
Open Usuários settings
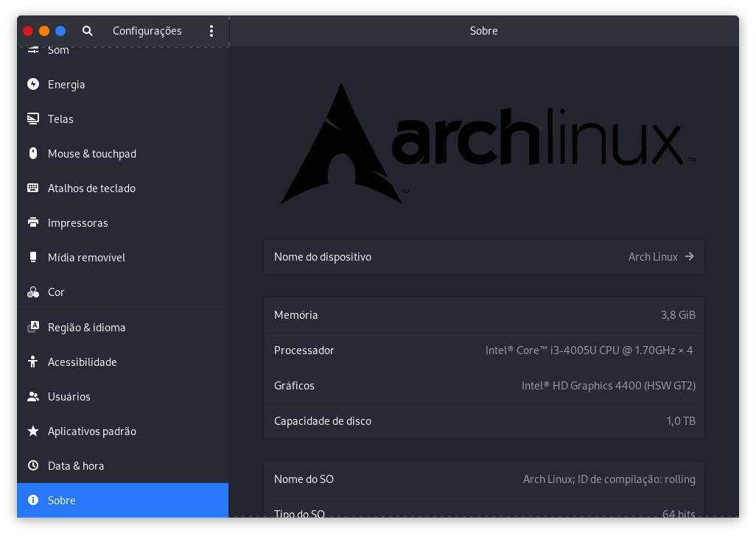coord(123,396)
